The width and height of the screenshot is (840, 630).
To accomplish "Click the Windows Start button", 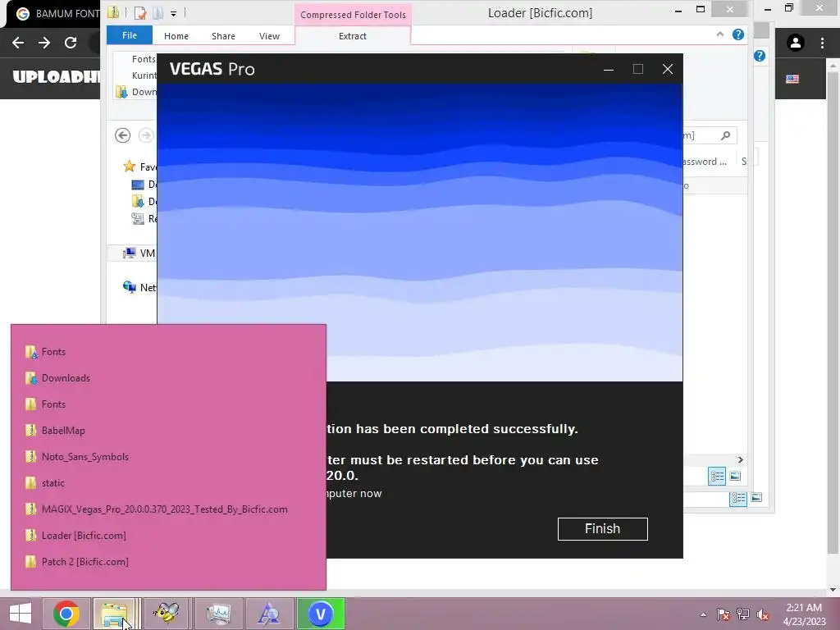I will (20, 614).
